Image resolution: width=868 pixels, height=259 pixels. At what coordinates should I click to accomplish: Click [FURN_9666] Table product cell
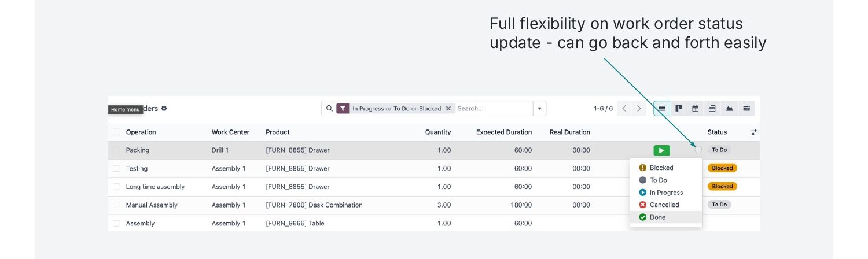(295, 223)
